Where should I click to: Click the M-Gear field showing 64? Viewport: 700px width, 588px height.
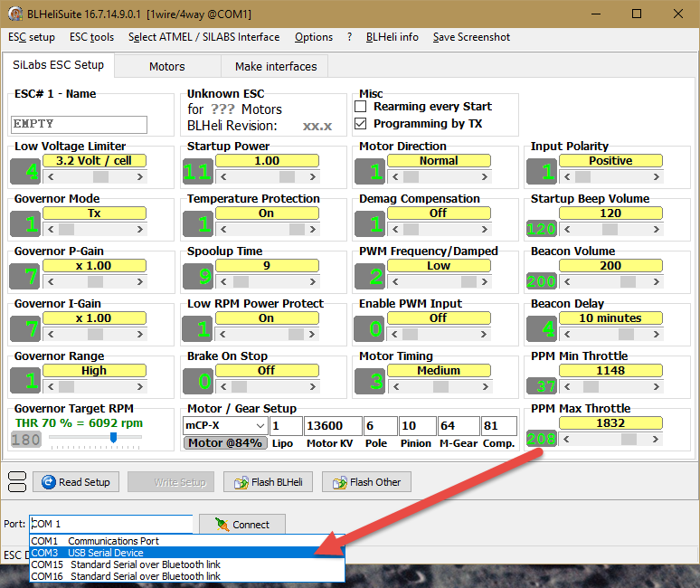tap(459, 426)
